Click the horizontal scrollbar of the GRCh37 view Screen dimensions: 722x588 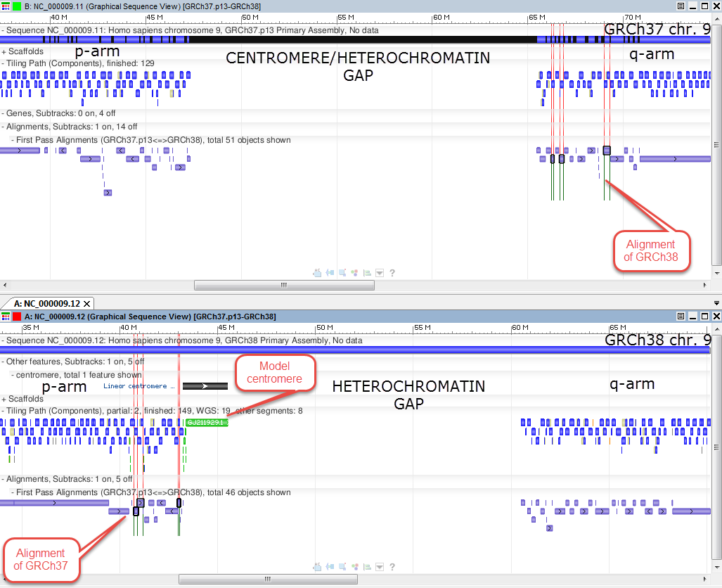[x=284, y=285]
